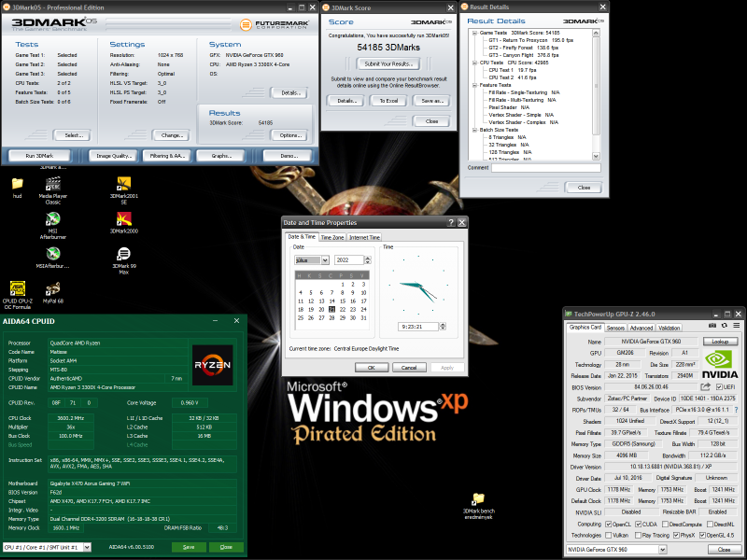Click GPU-Z refresh icon

point(725,326)
